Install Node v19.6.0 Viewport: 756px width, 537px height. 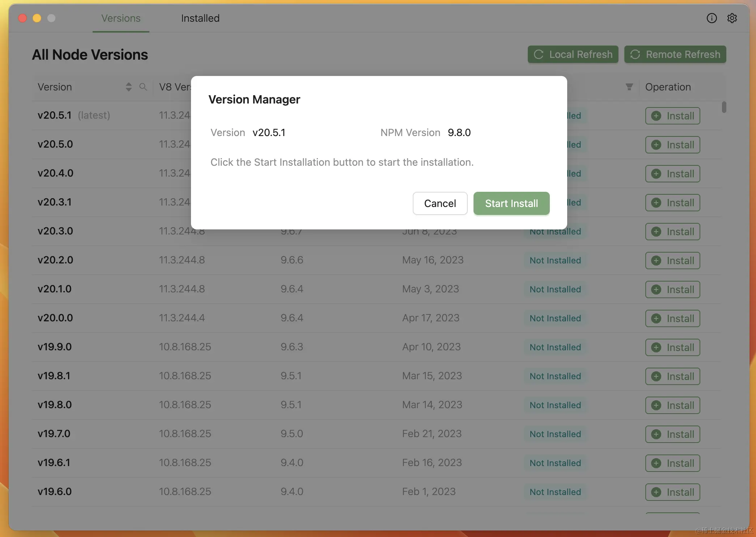point(672,492)
